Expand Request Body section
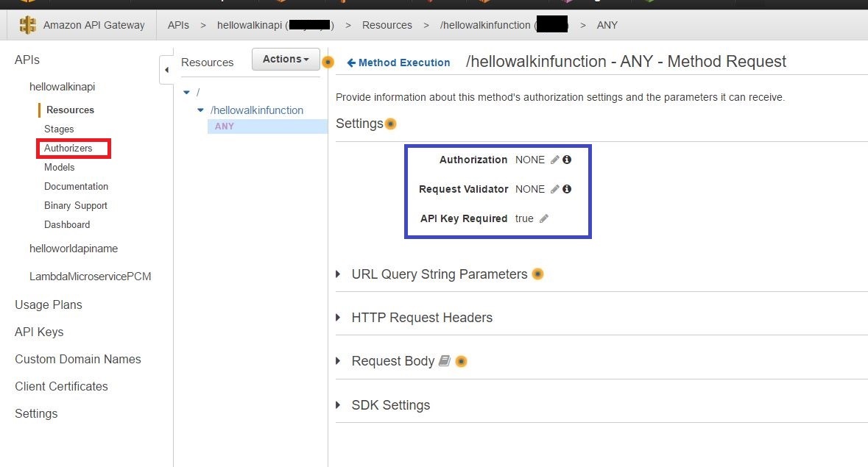The image size is (868, 467). point(338,361)
